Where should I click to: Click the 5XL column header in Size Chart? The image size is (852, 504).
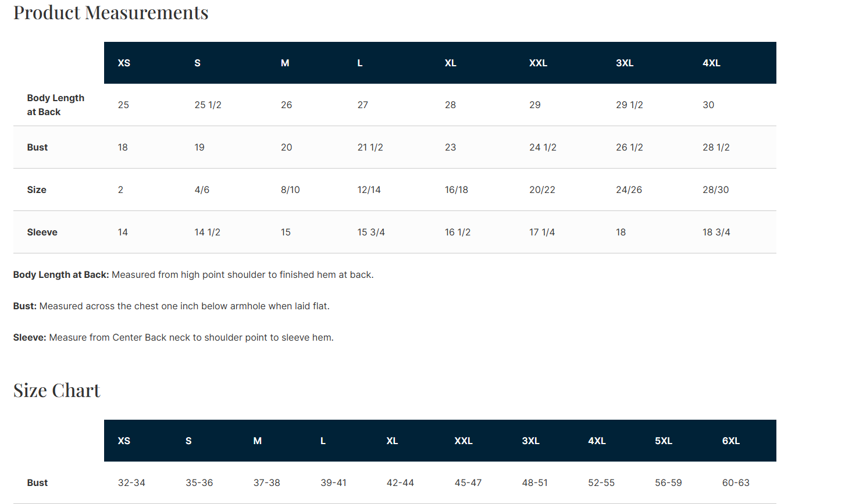click(x=664, y=441)
